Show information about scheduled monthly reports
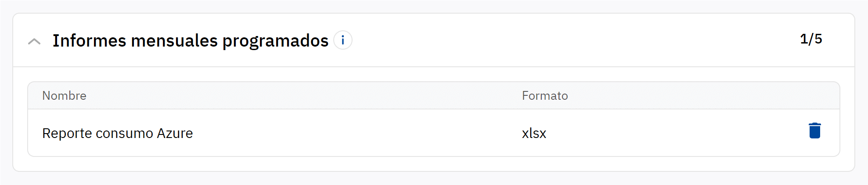868x185 pixels. coord(342,40)
